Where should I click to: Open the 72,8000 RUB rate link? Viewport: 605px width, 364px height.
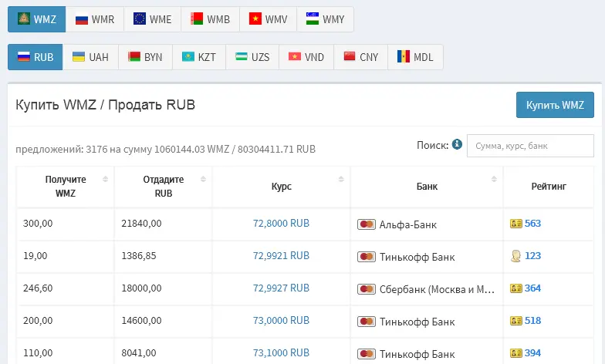point(281,224)
